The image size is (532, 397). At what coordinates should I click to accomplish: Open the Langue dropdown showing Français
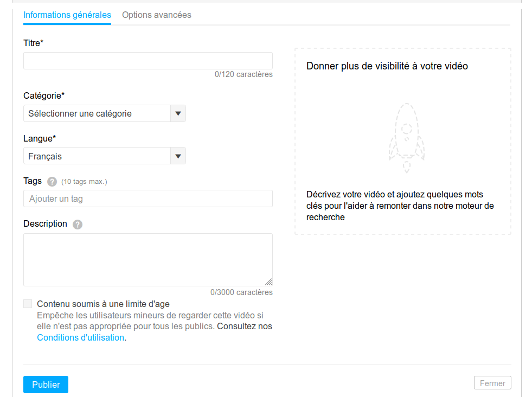98,156
